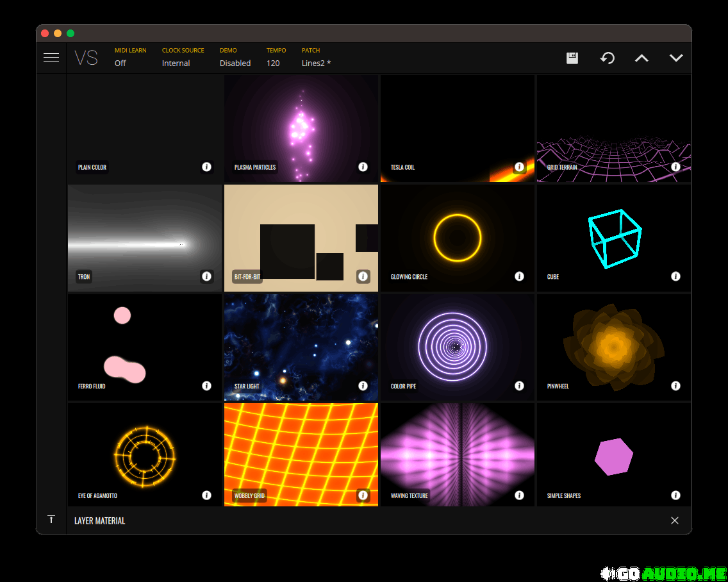Show info for Cube material
Screen dimensions: 728x582
675,276
